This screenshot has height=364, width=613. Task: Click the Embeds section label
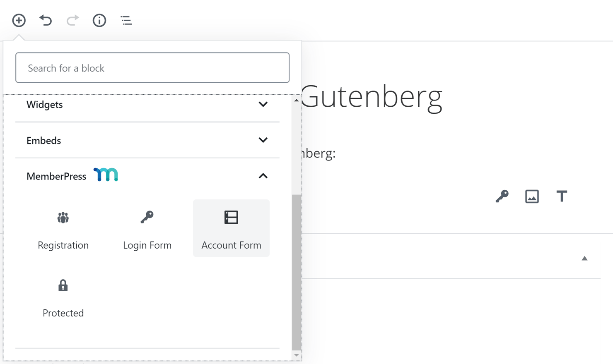[43, 141]
